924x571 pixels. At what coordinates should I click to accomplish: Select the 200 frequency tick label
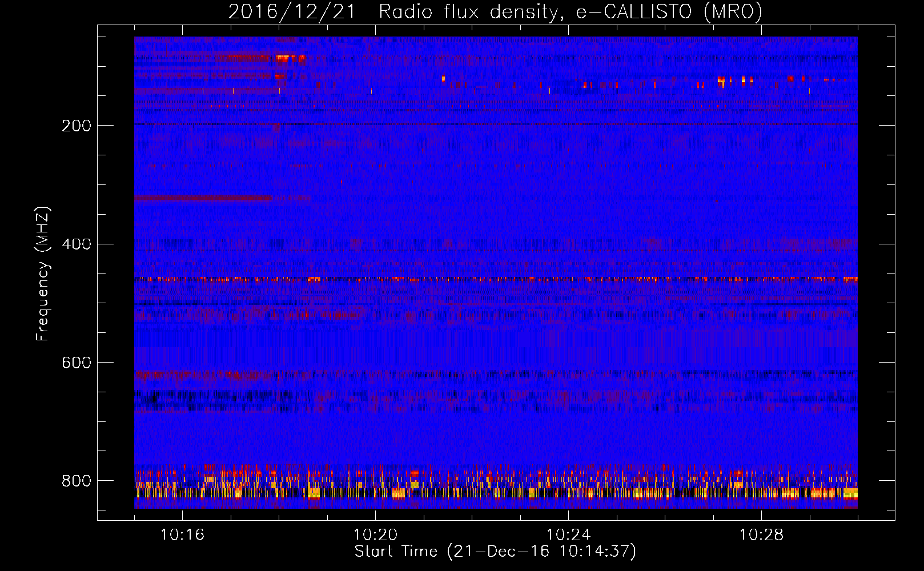click(77, 126)
